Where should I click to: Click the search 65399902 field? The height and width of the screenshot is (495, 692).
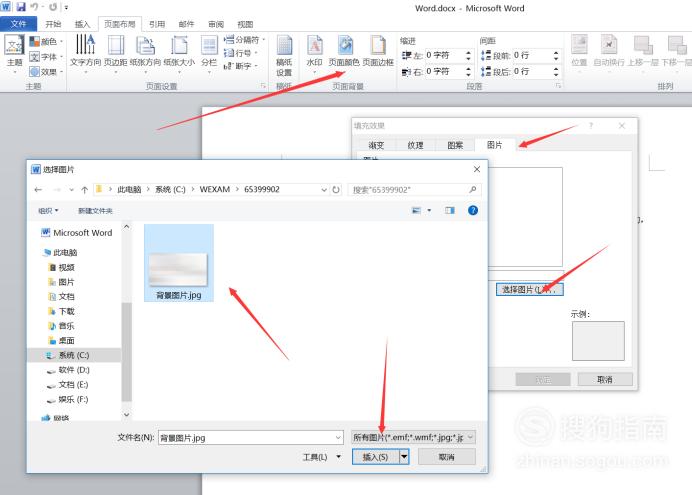pyautogui.click(x=414, y=190)
